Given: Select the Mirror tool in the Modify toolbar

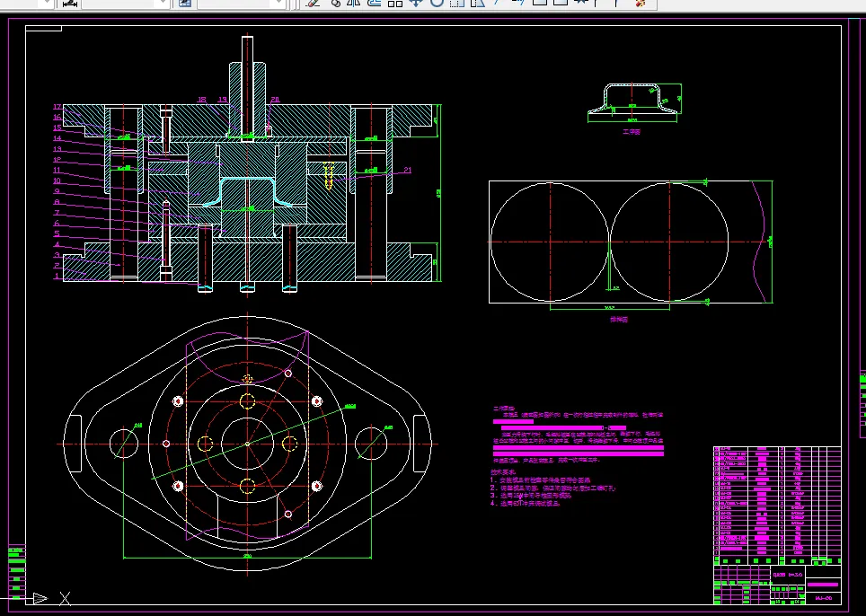Looking at the screenshot, I should (353, 3).
